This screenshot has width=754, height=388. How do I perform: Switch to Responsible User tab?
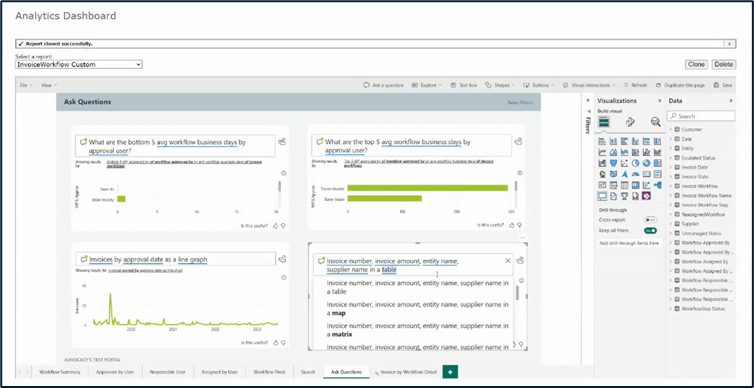[167, 372]
